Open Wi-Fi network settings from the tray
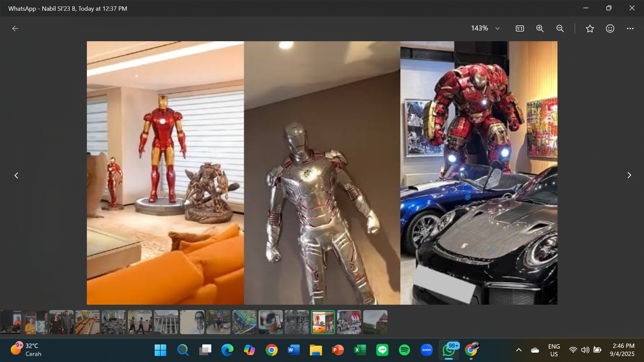 [573, 350]
